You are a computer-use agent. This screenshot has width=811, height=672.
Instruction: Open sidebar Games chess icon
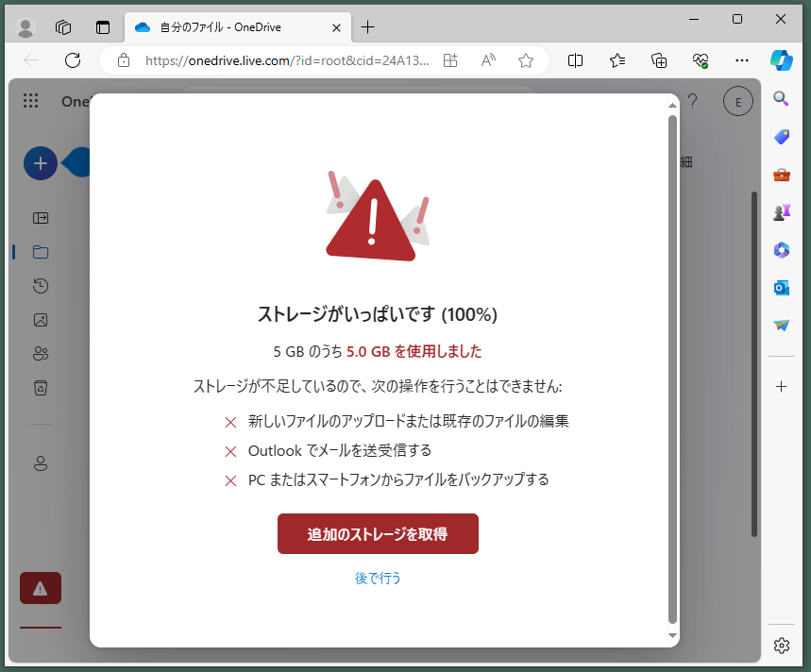[x=781, y=212]
